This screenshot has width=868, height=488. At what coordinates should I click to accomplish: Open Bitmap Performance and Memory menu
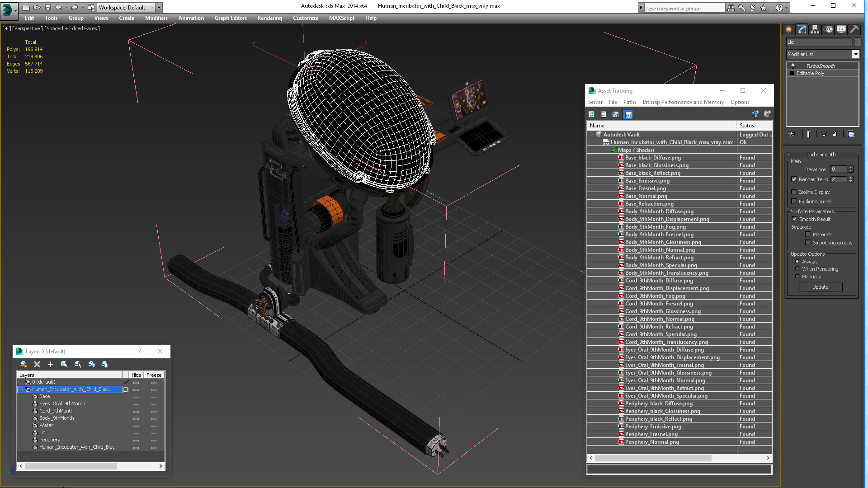pyautogui.click(x=683, y=102)
